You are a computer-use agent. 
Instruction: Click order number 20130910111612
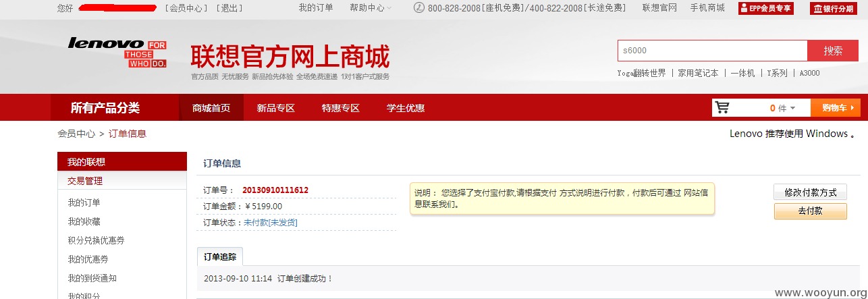tap(275, 190)
